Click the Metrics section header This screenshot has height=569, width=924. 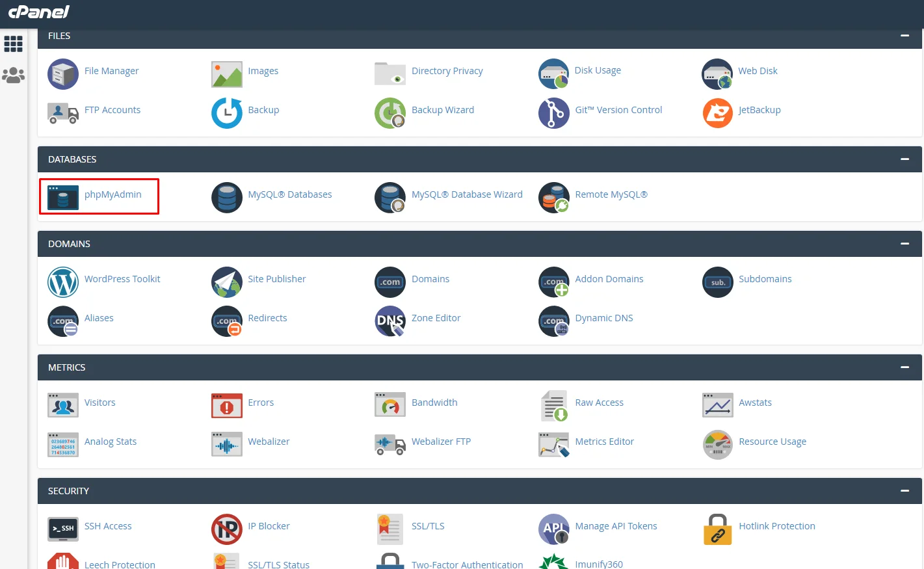coord(480,367)
